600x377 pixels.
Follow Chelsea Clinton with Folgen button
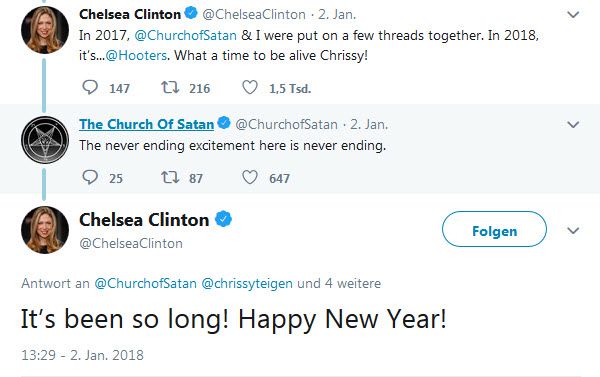point(494,229)
